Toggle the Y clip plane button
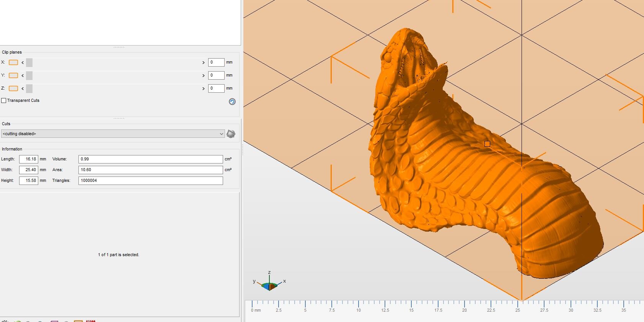This screenshot has height=322, width=644. (x=13, y=75)
